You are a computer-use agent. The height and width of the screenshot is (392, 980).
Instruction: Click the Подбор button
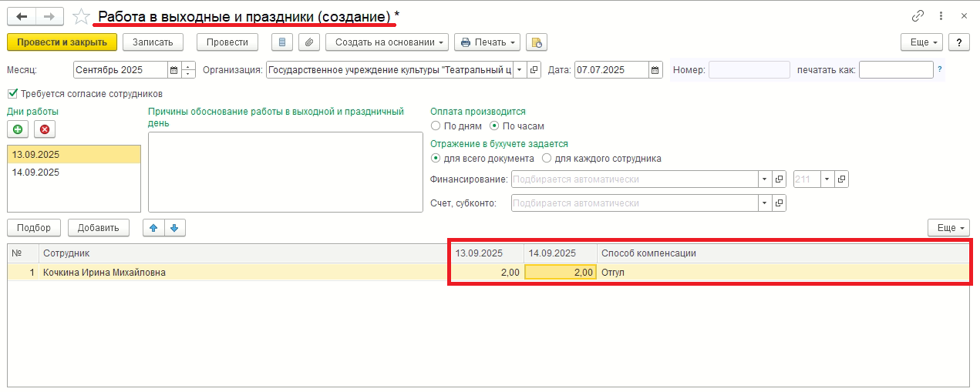click(x=34, y=228)
